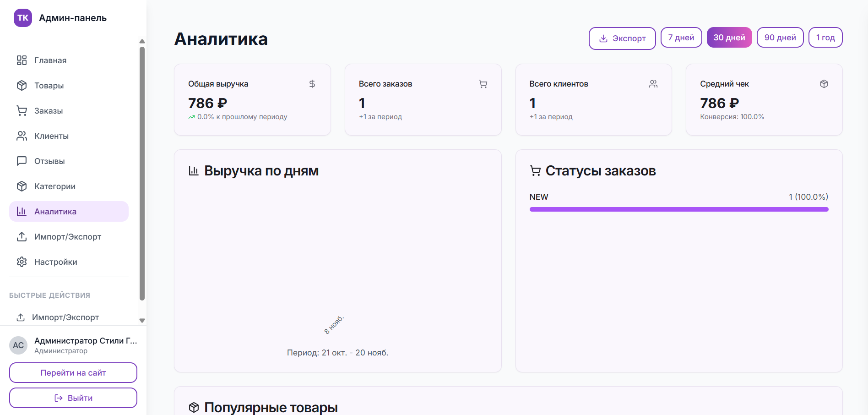Click the bar chart icon beside Выручка по дням
The image size is (868, 415).
coord(194,171)
